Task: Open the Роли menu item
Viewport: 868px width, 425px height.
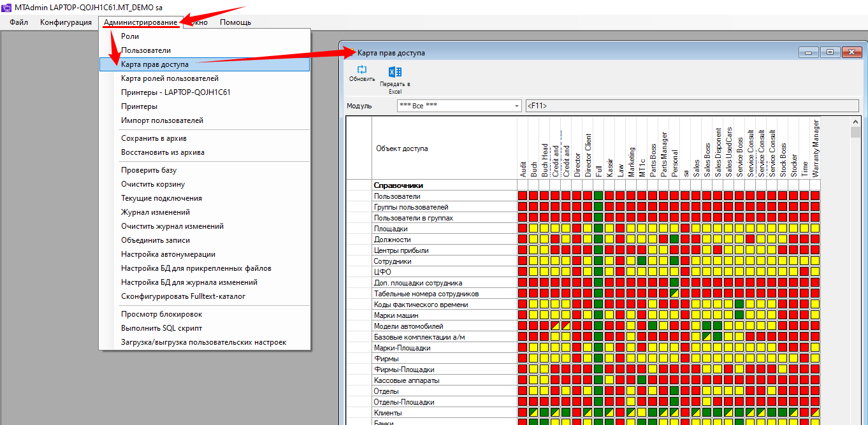Action: pos(130,36)
